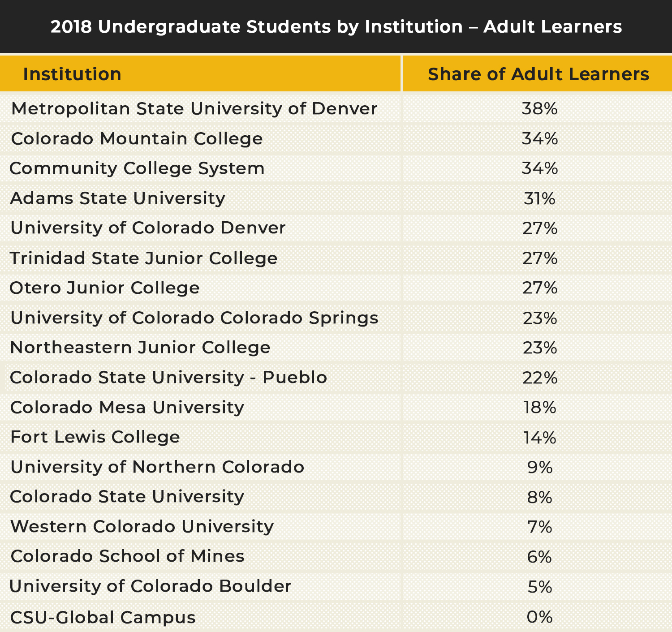Select Community College System entry
The height and width of the screenshot is (632, 672).
click(137, 168)
